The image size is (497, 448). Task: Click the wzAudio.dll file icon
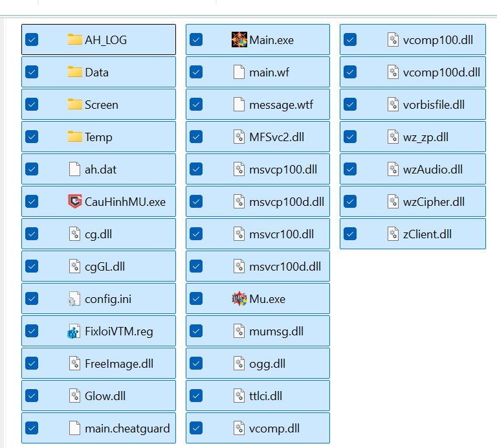393,169
